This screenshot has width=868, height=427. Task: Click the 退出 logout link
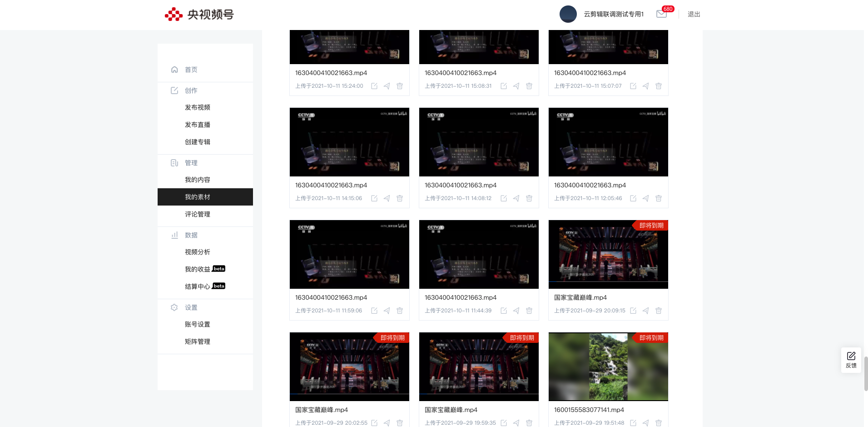pos(694,15)
